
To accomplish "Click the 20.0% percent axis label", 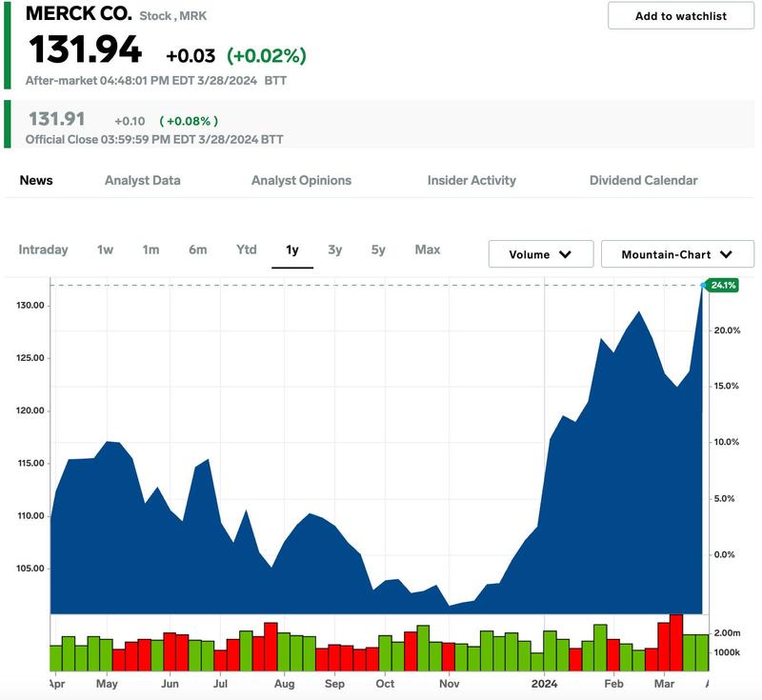I will coord(727,330).
